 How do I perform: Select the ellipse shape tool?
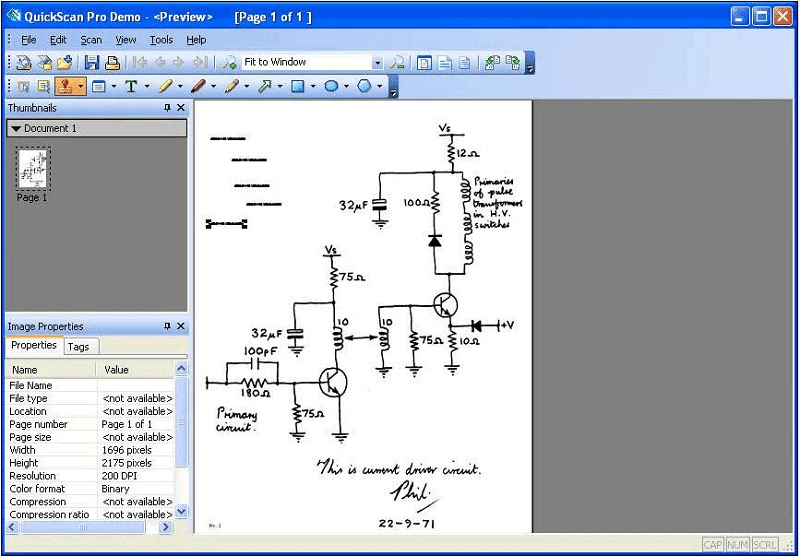[331, 87]
